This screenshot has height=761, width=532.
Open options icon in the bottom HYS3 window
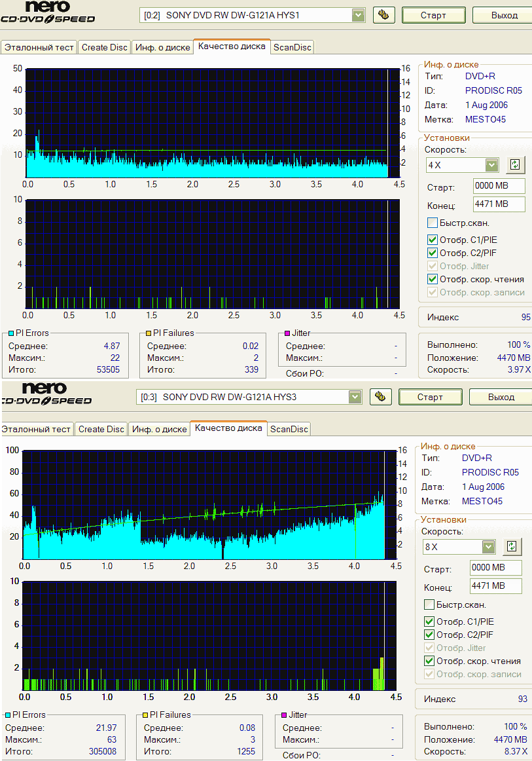pyautogui.click(x=380, y=397)
